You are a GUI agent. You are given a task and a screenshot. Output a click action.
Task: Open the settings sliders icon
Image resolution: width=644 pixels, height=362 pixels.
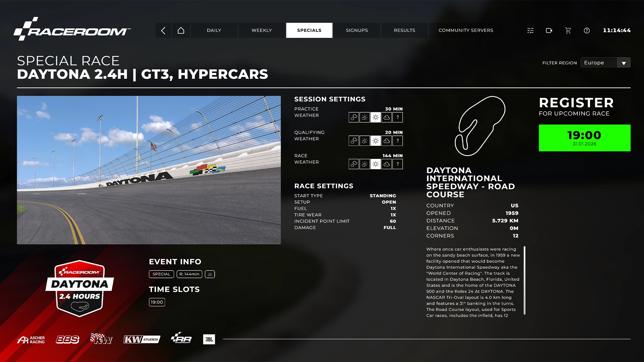530,31
